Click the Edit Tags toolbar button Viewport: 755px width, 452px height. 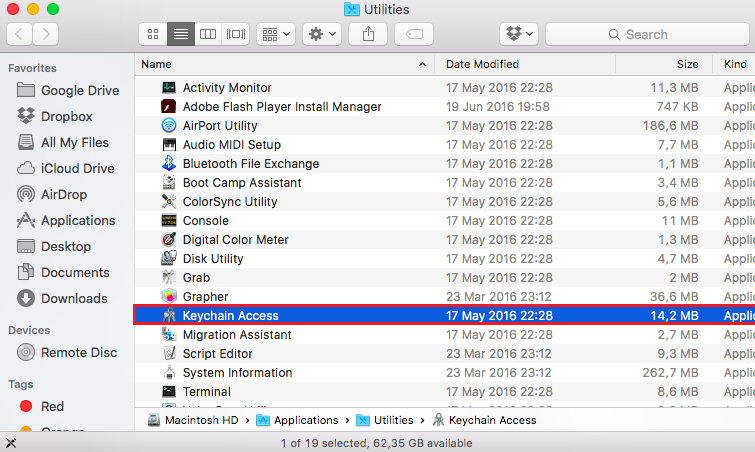[414, 34]
